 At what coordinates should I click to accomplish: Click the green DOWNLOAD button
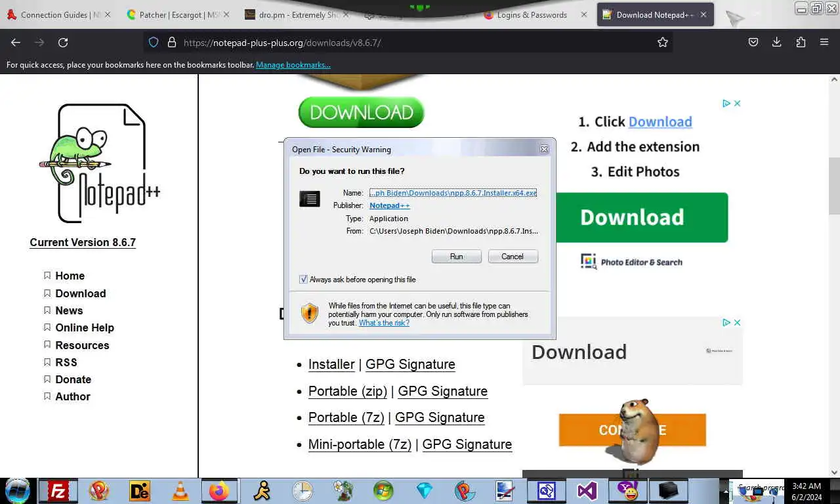click(x=362, y=112)
